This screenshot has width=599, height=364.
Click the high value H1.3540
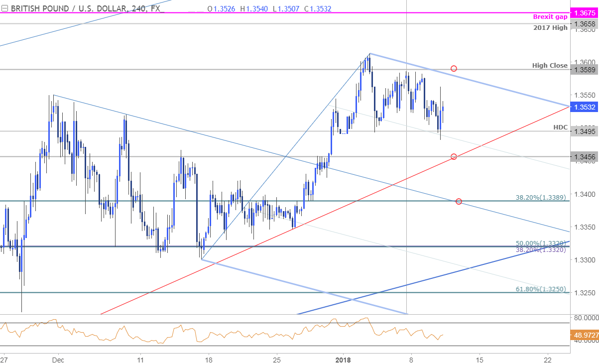(x=254, y=8)
